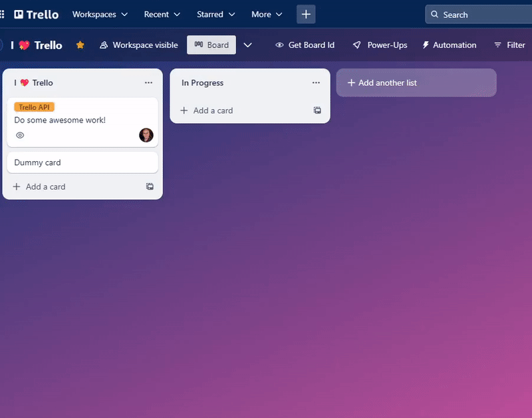Click Add another list
Image resolution: width=532 pixels, height=418 pixels.
(x=416, y=83)
